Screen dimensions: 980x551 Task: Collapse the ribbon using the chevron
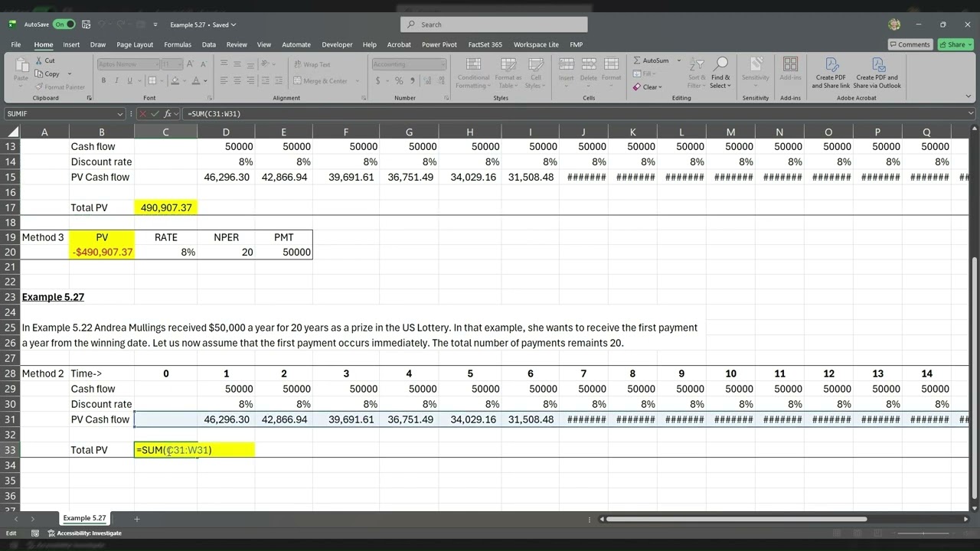click(970, 98)
